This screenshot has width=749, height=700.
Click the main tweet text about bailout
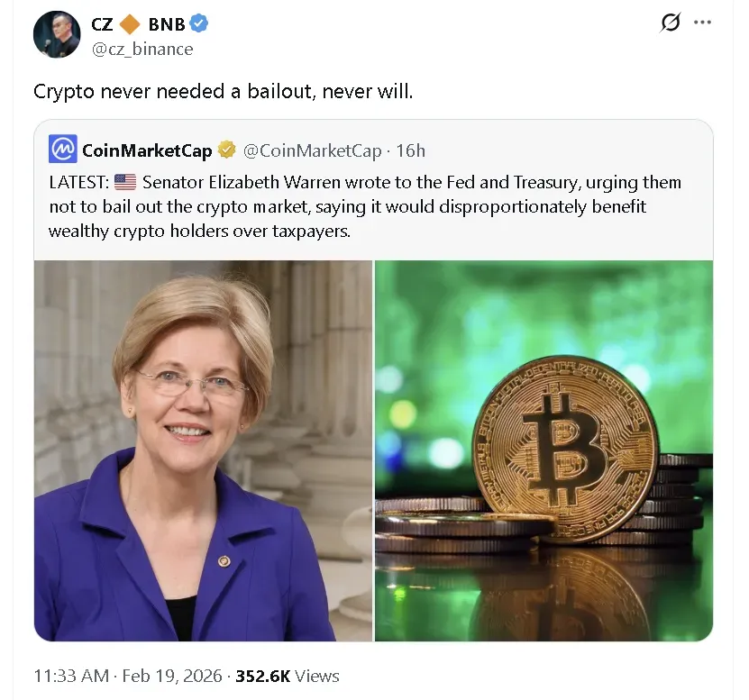coord(223,91)
